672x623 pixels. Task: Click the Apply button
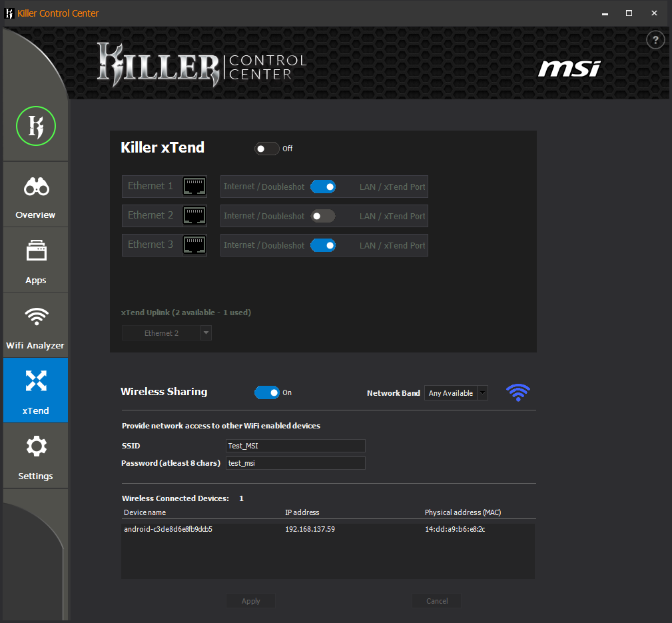click(x=250, y=601)
